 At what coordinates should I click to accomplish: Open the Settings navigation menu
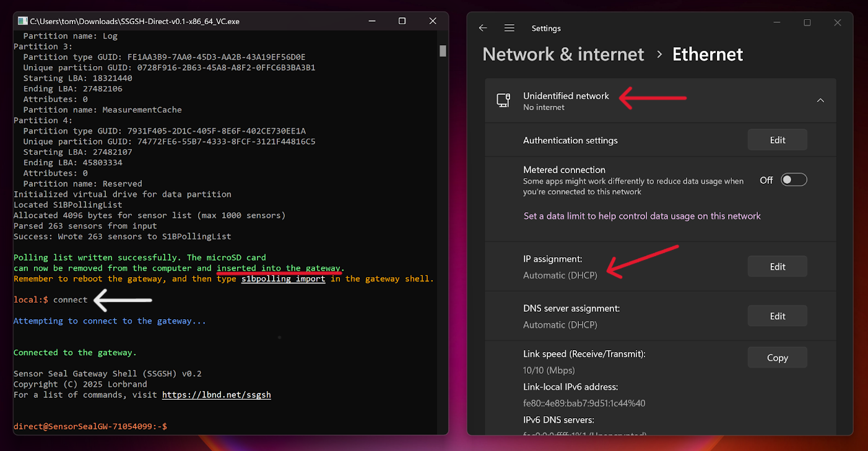(509, 28)
